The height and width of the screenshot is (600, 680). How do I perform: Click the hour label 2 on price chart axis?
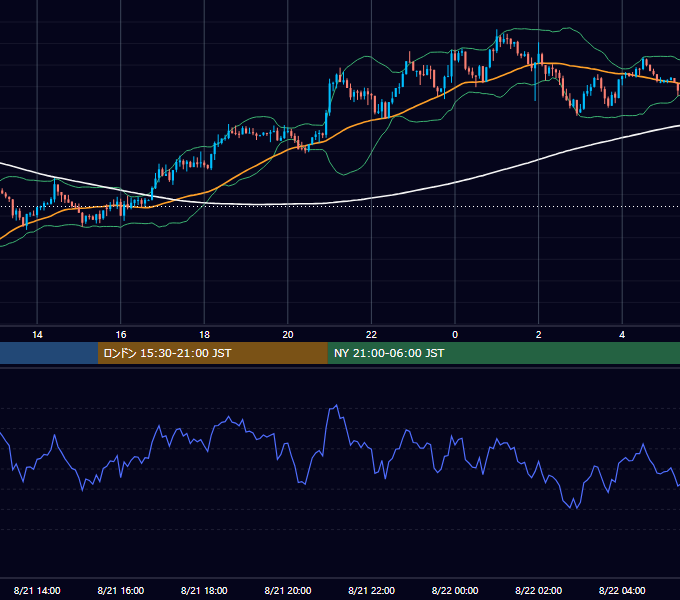[539, 335]
